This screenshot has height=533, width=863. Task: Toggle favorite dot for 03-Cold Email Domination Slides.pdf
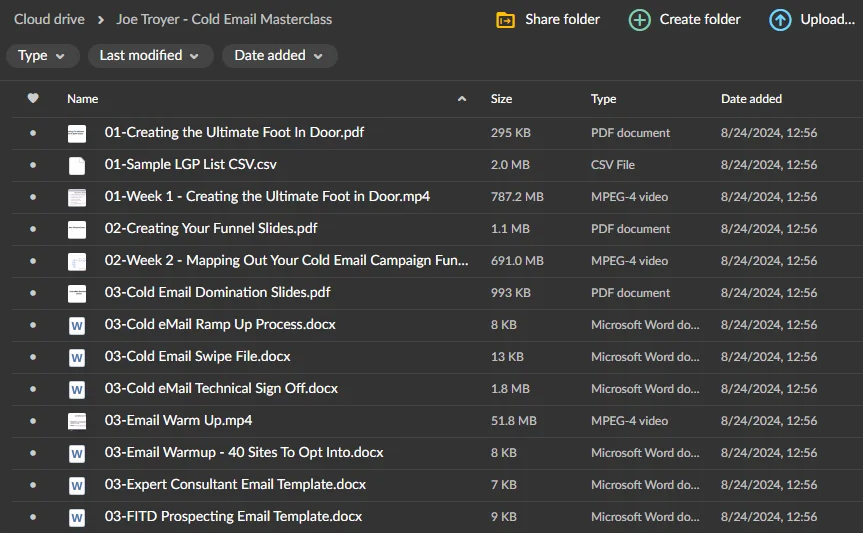(x=33, y=292)
